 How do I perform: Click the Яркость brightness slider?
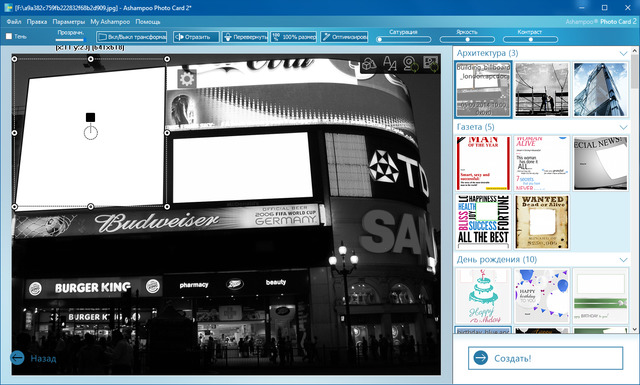[467, 40]
